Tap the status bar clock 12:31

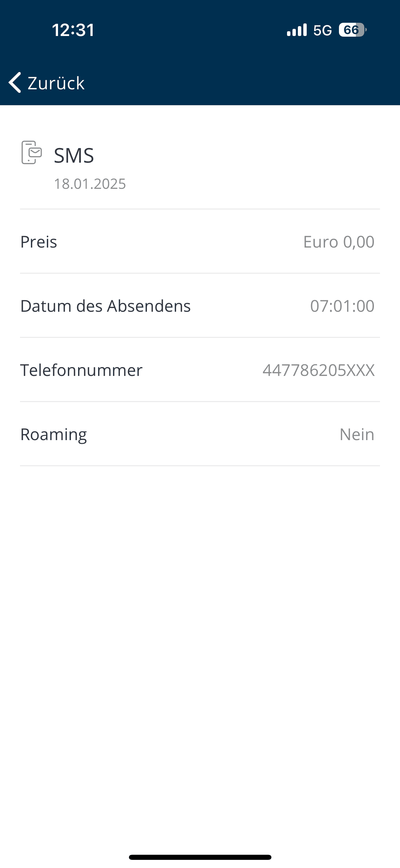[73, 30]
